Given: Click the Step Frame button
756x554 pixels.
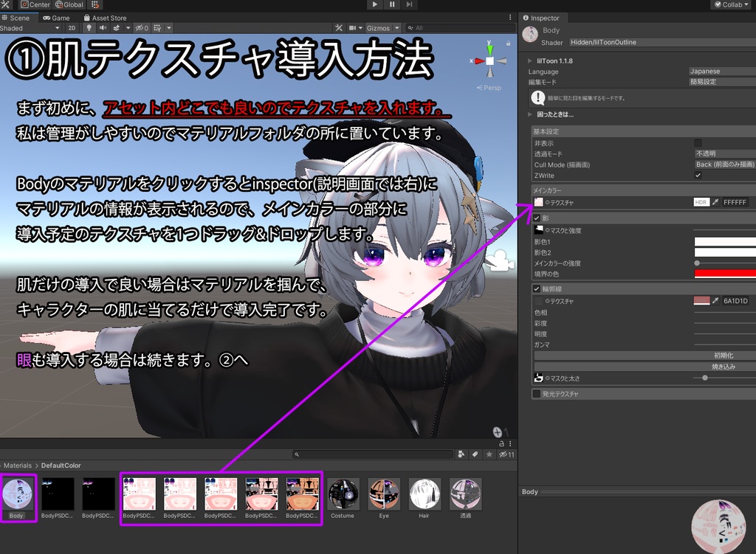Looking at the screenshot, I should 408,4.
